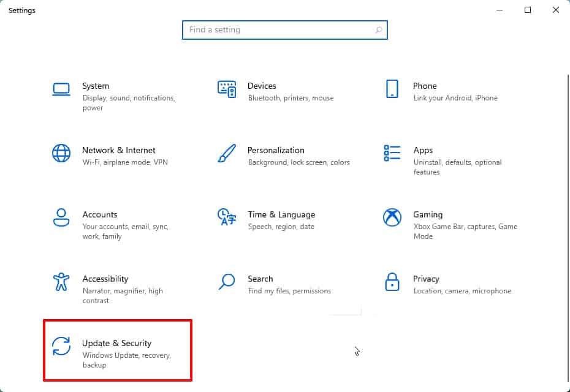Open the Gaming category title
This screenshot has height=392, width=570.
[x=428, y=215]
